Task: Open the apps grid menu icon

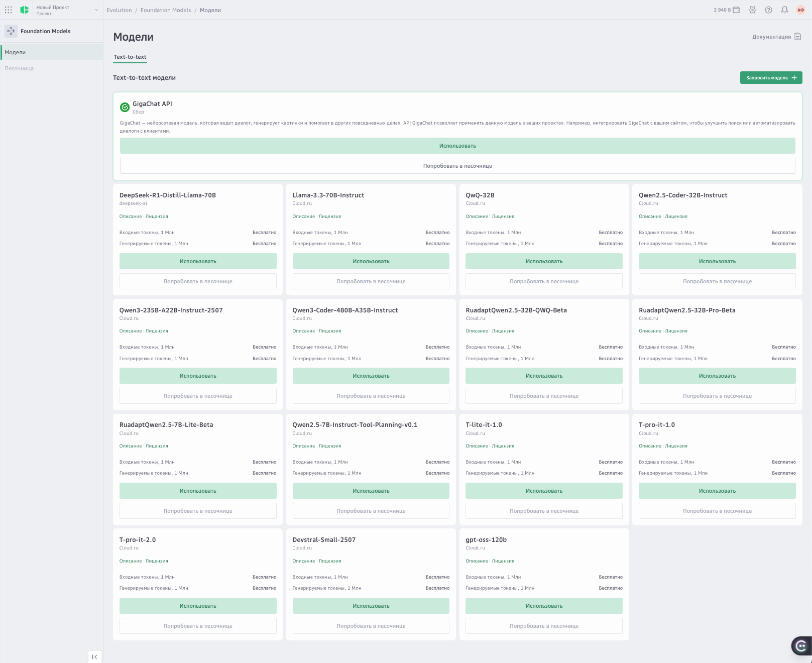Action: [9, 10]
